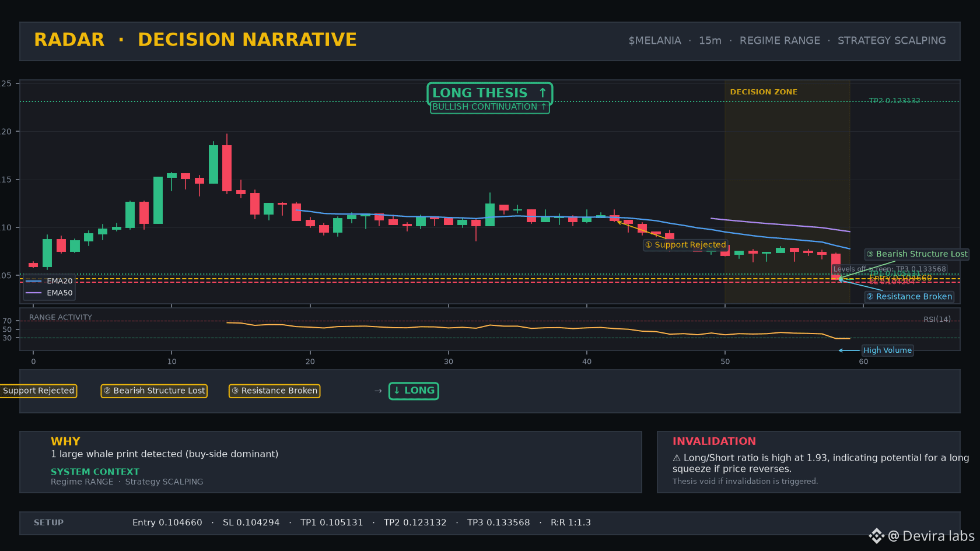
Task: Click TP1 0.105131 in the setup bar
Action: coord(331,523)
